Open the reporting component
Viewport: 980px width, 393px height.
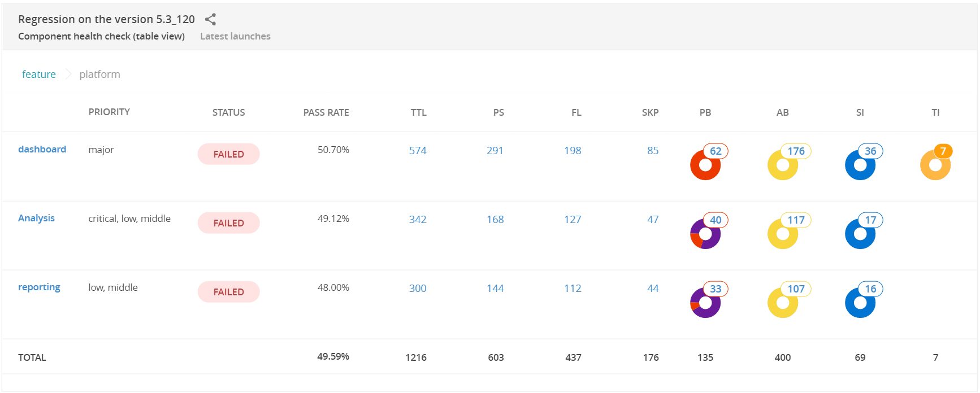[x=39, y=287]
